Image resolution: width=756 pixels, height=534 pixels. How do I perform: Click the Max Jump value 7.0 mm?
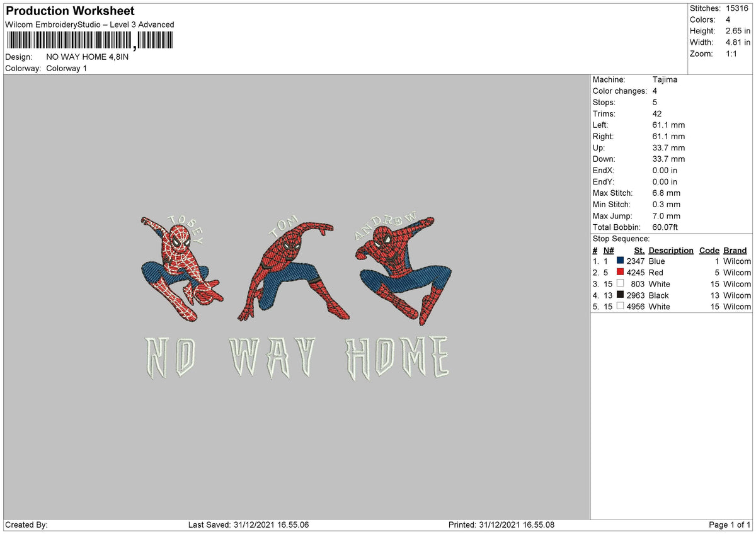667,215
